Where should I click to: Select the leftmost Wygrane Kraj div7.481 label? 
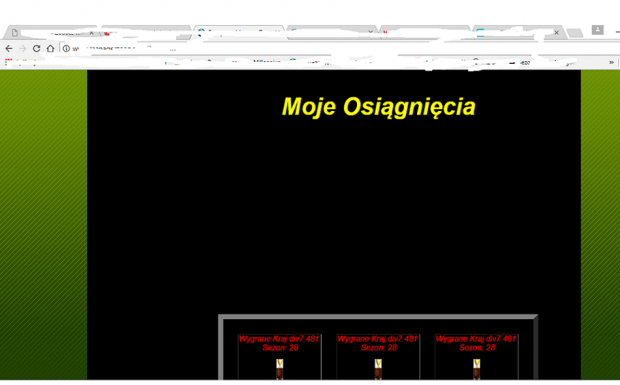(x=279, y=339)
